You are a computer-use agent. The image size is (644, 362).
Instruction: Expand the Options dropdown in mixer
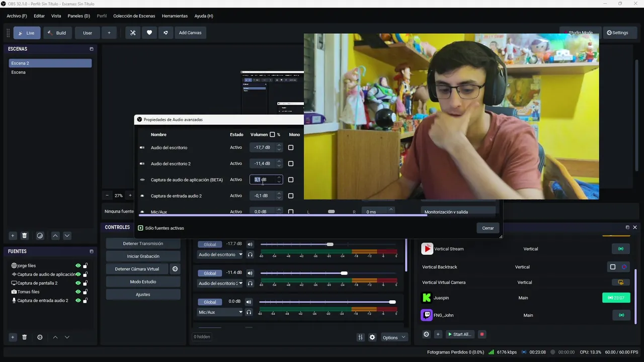[x=393, y=337]
